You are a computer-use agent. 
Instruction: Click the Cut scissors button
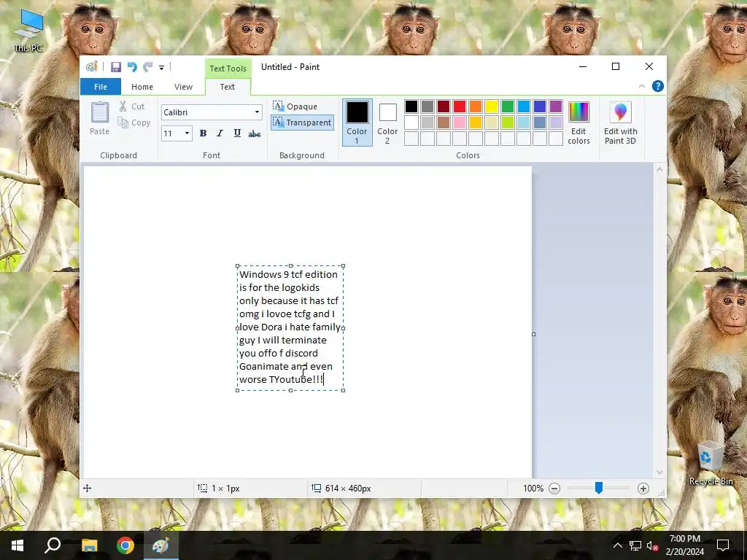point(132,106)
